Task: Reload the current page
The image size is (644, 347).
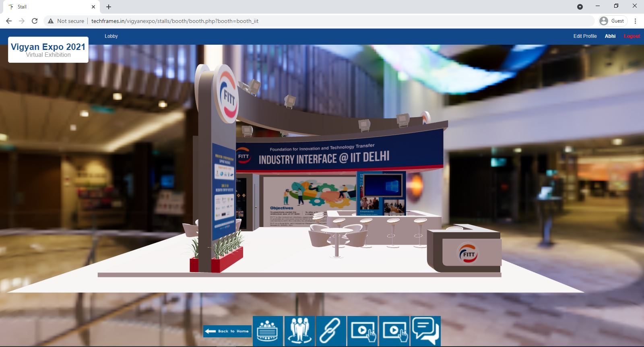Action: [35, 21]
